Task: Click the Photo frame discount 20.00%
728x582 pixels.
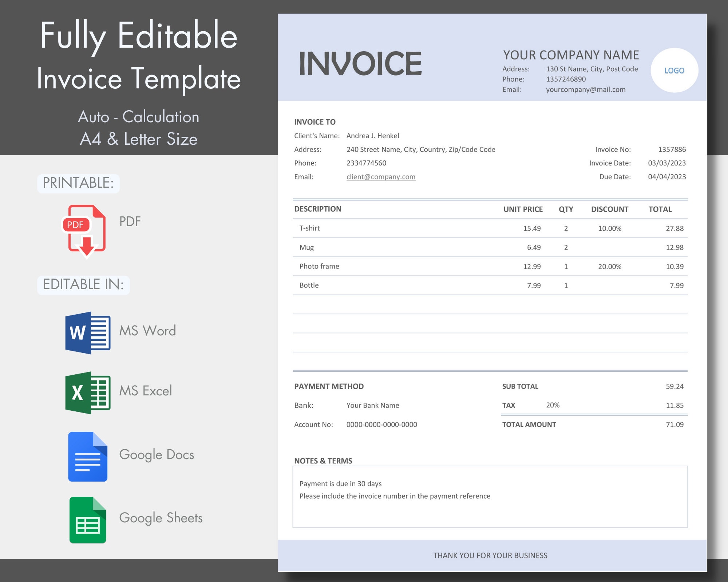Action: pos(610,266)
